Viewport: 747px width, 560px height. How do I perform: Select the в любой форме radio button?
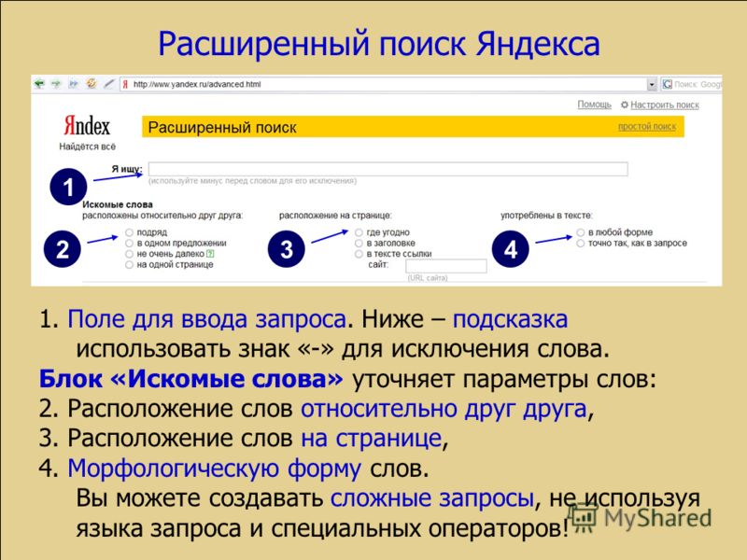tap(580, 232)
